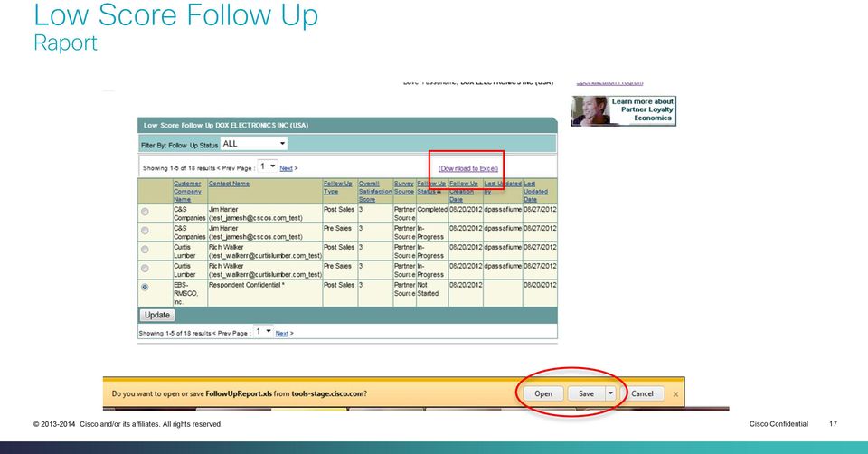Click the Low Score Follow Up table title bar
This screenshot has height=454, width=868.
point(347,125)
